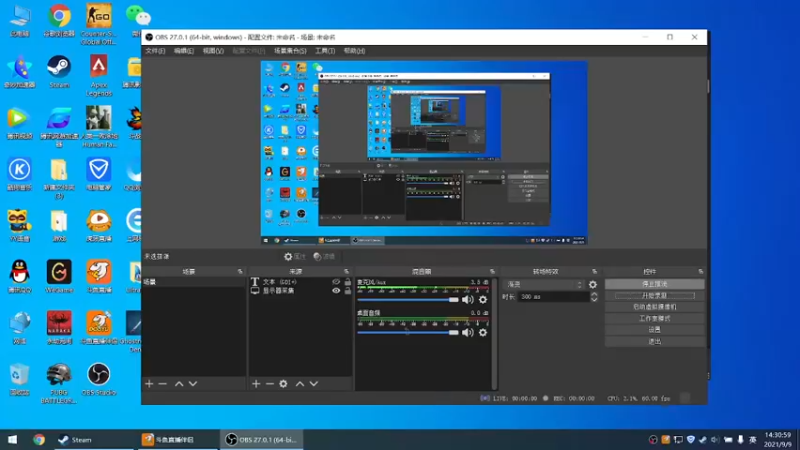Image resolution: width=800 pixels, height=450 pixels.
Task: Remove the selected scene with the minus icon
Action: click(163, 384)
